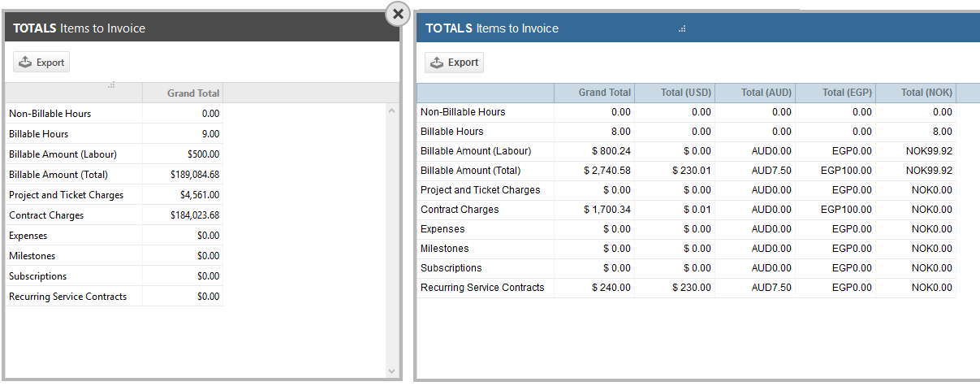Click Export in the dark-header Totals panel
980x386 pixels.
tap(41, 63)
